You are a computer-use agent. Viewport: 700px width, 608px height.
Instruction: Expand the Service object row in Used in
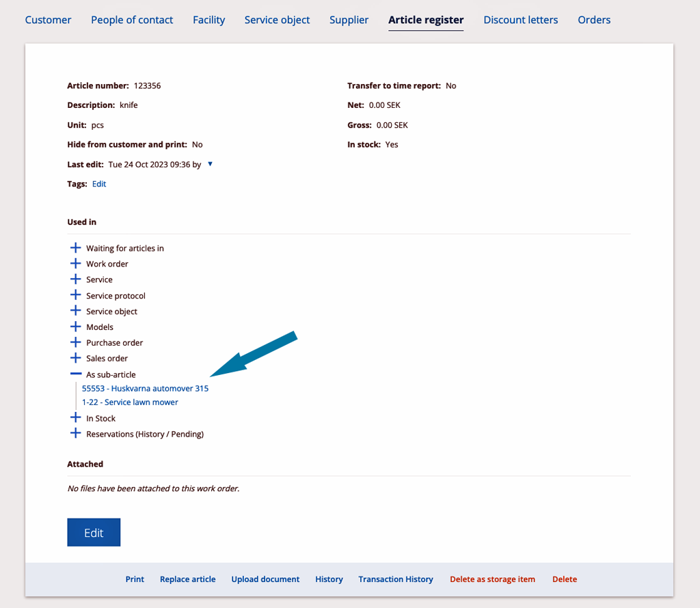coord(75,310)
